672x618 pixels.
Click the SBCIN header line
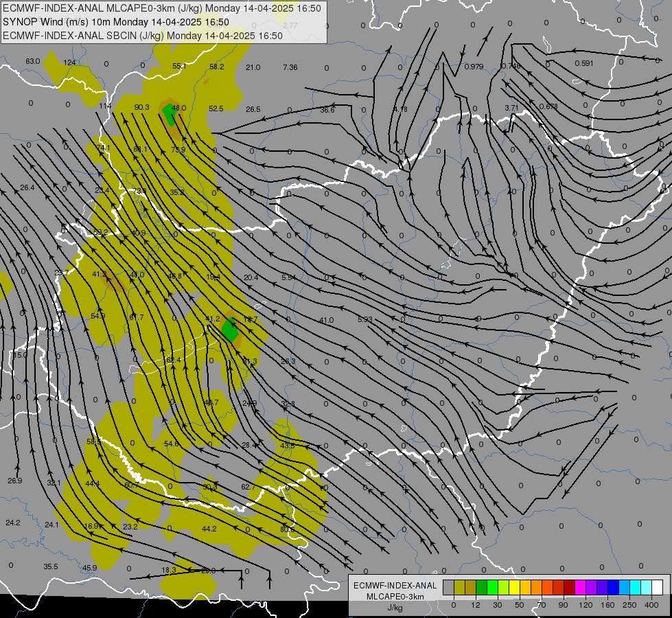(143, 36)
